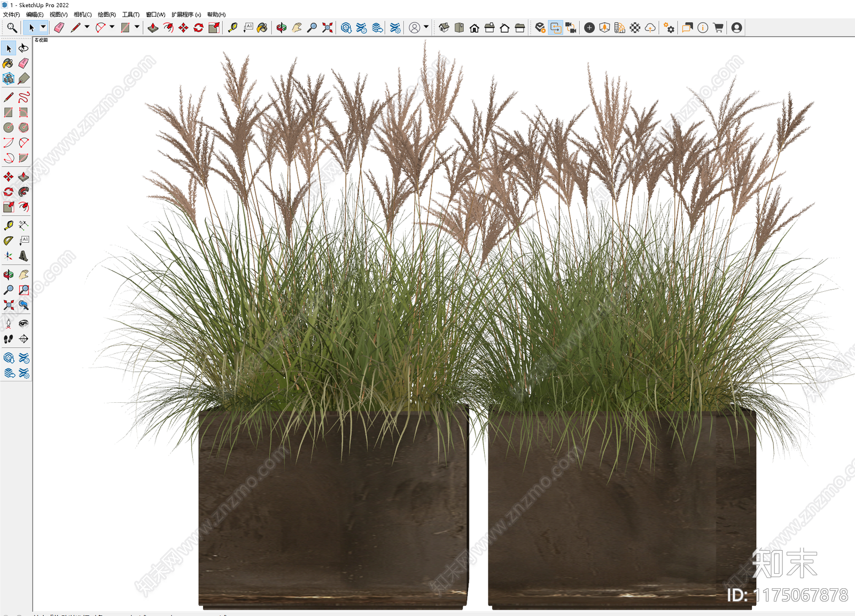The image size is (855, 616).
Task: Open the shopping cart icon
Action: click(x=718, y=28)
